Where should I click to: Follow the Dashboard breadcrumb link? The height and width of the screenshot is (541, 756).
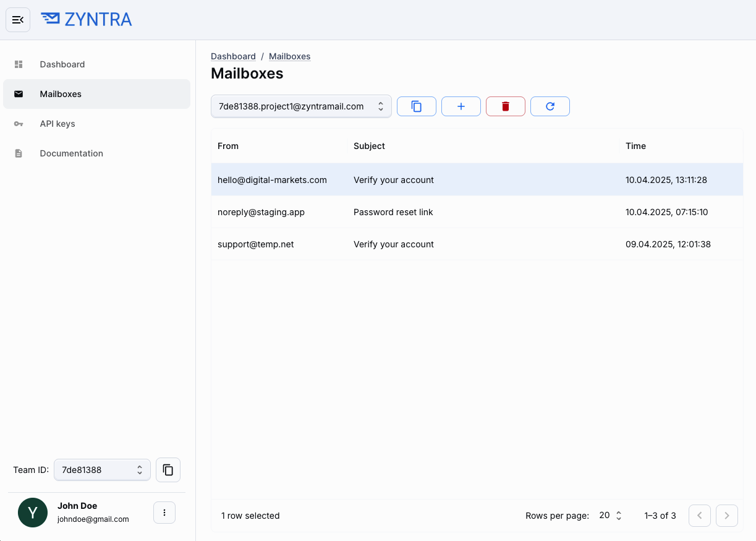(x=233, y=56)
